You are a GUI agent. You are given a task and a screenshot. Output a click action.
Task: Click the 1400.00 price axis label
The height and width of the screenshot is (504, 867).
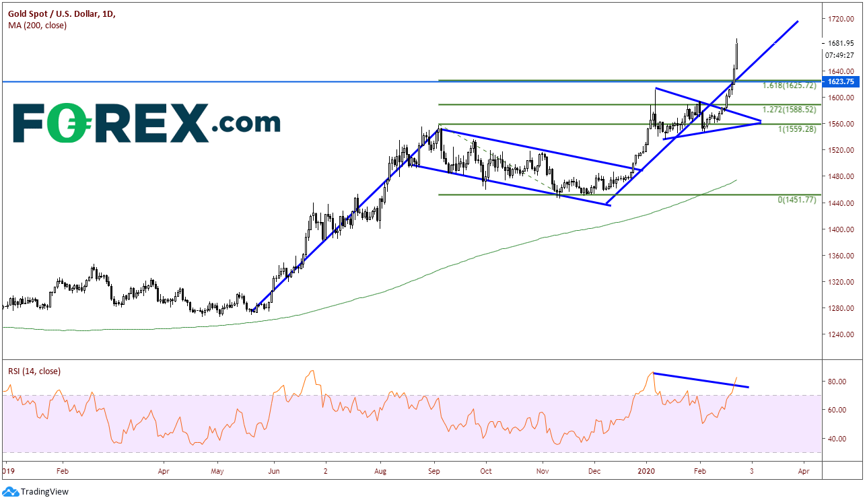pos(841,229)
